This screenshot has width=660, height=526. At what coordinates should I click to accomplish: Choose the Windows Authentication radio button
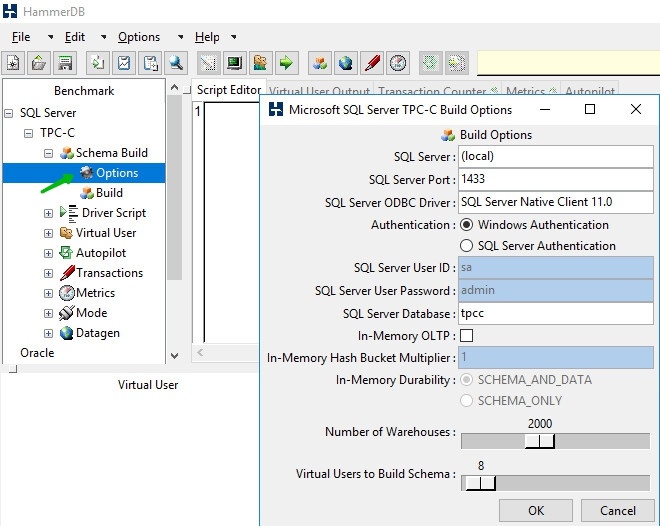[x=466, y=225]
